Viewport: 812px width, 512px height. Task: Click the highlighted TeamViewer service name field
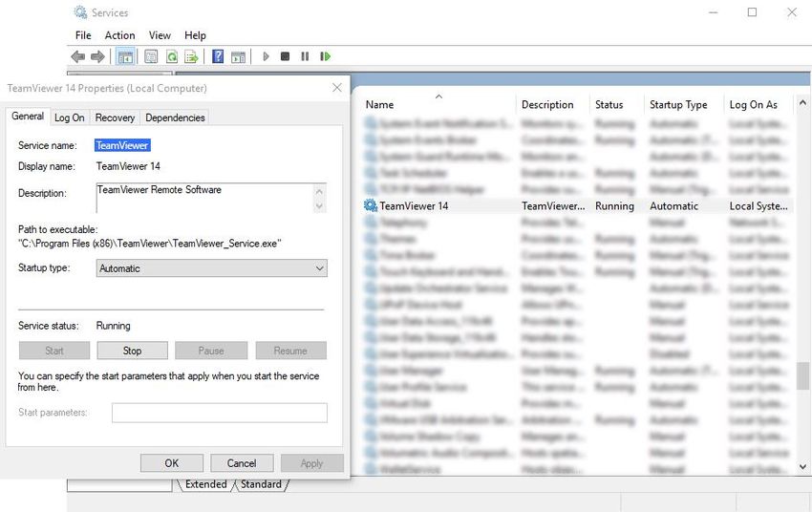[122, 145]
